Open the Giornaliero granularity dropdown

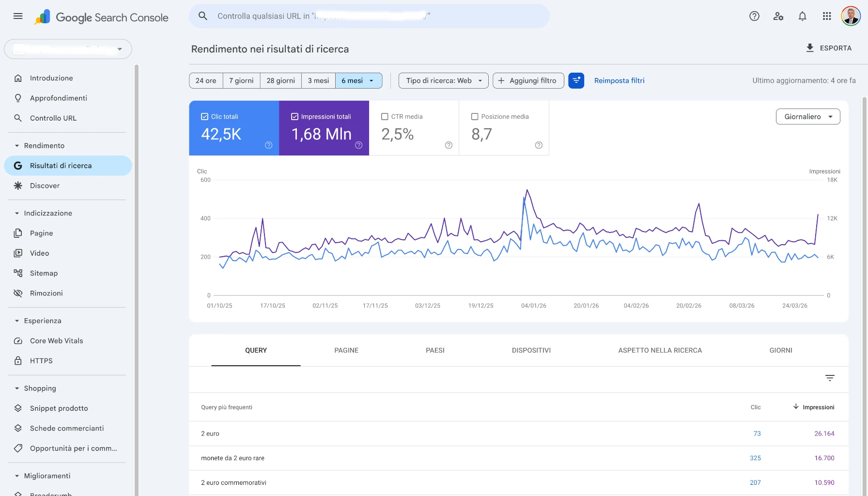(807, 116)
